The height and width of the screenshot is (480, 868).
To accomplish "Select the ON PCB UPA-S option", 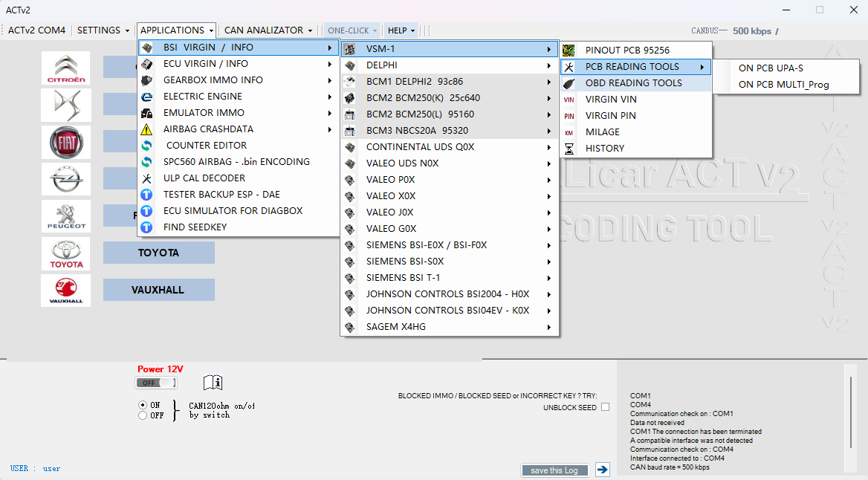I will [769, 68].
